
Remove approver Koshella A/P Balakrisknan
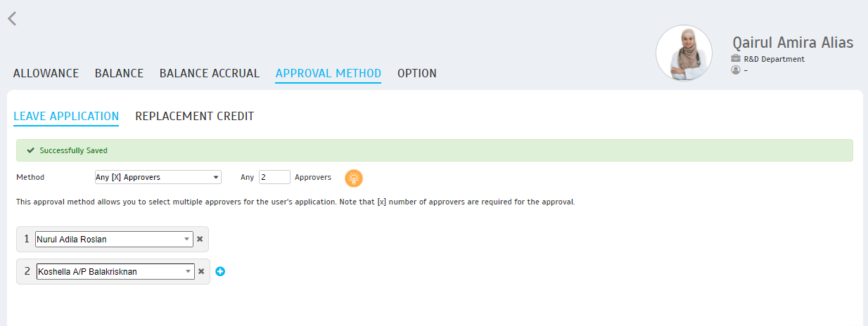[201, 271]
